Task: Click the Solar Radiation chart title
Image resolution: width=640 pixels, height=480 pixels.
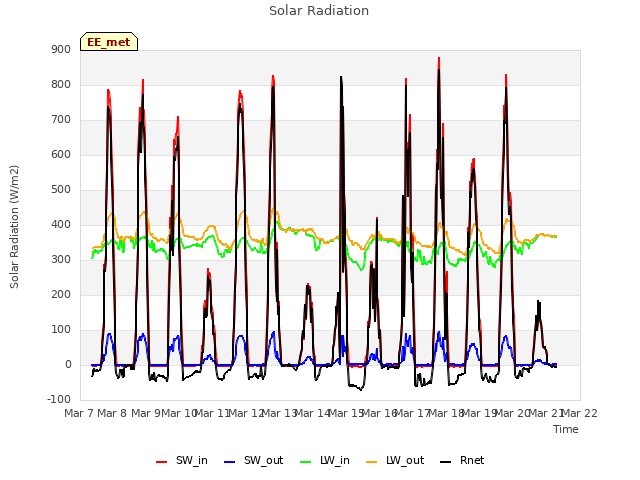Action: 319,11
